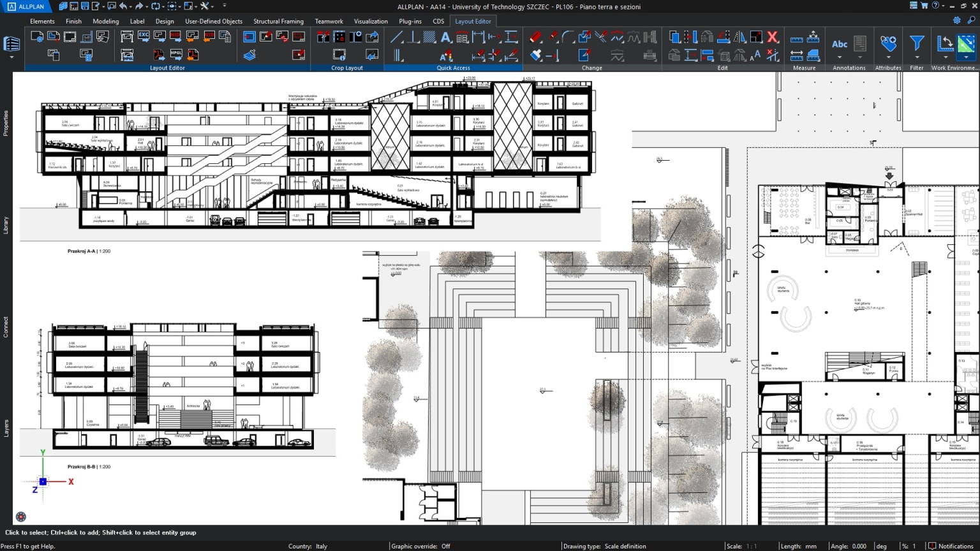This screenshot has height=551, width=980.
Task: Toggle the highlighted Work Environment green icon
Action: pyautogui.click(x=966, y=43)
